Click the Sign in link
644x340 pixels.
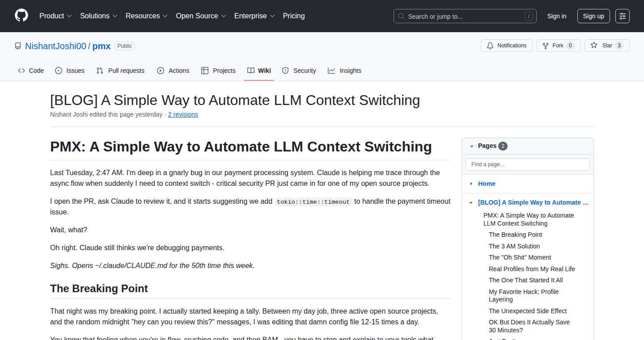tap(557, 16)
